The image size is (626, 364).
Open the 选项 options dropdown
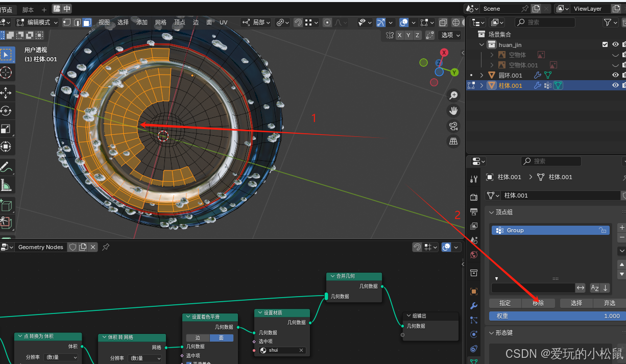click(450, 35)
